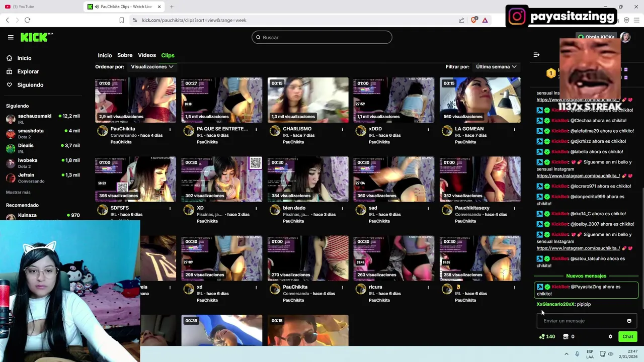Open a new browser tab
This screenshot has width=644, height=362.
point(172,7)
